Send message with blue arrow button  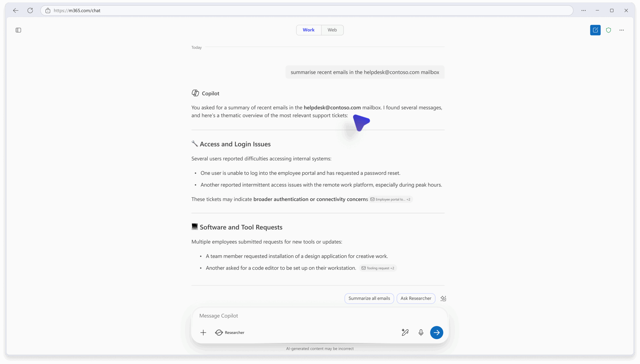tap(436, 332)
